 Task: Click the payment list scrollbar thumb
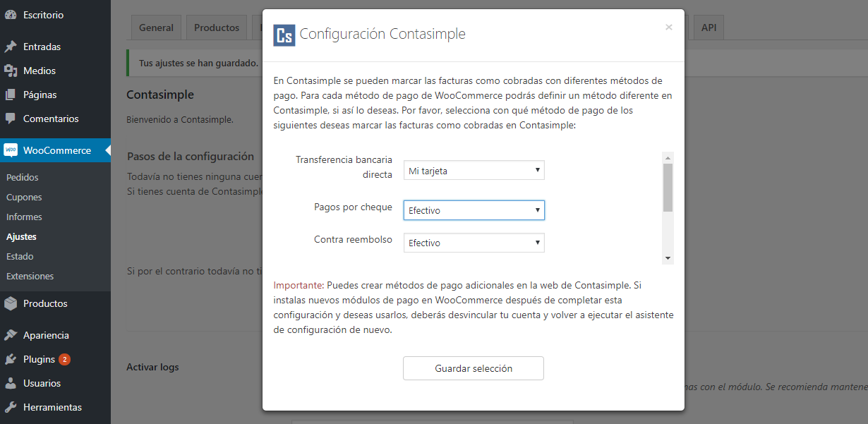point(668,188)
